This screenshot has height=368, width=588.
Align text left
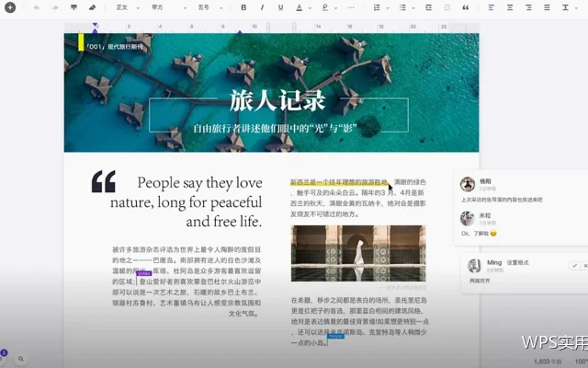(x=492, y=7)
